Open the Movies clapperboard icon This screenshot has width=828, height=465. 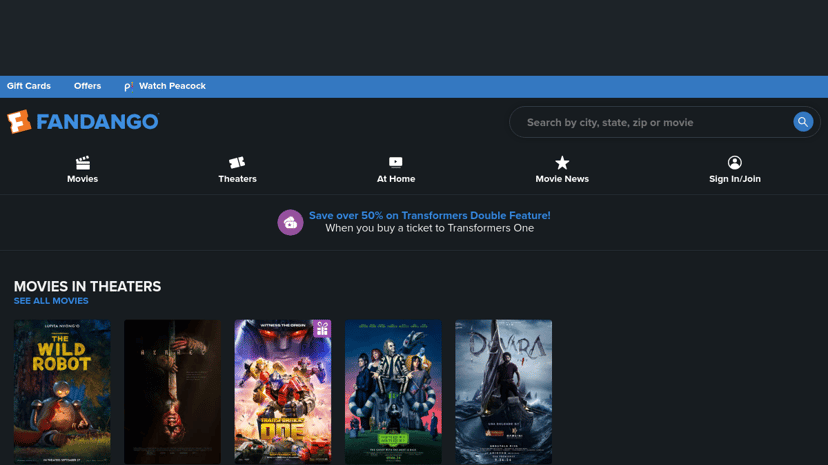(82, 162)
